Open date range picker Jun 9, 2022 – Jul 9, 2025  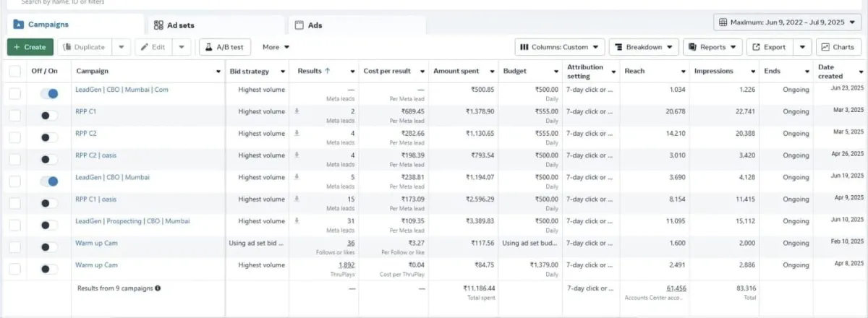coord(787,22)
